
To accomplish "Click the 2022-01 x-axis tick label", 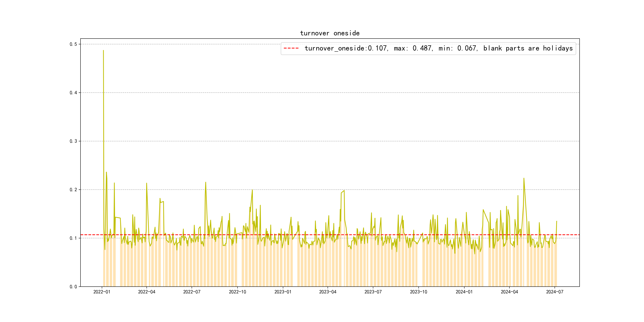I will pyautogui.click(x=102, y=292).
